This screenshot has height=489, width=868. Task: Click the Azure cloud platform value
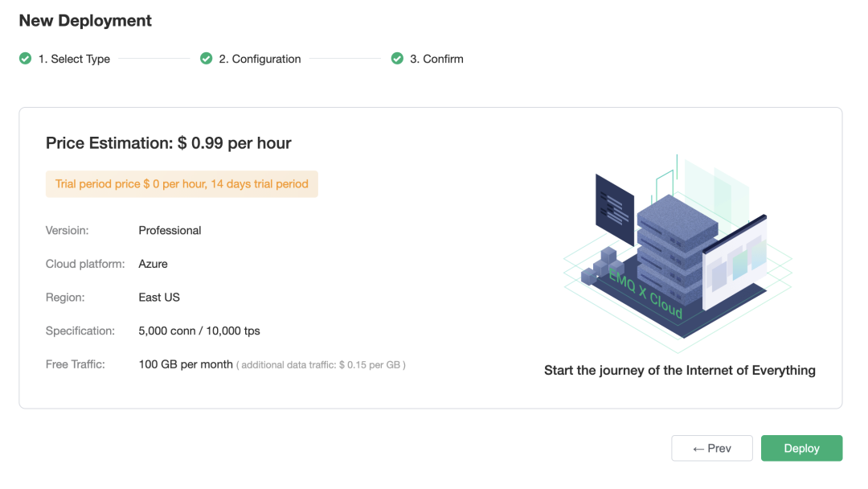pyautogui.click(x=153, y=264)
